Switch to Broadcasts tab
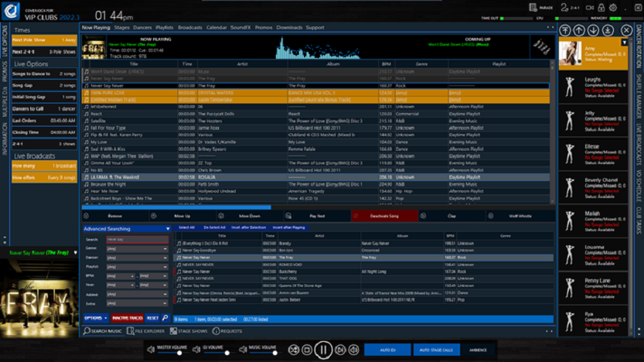 pos(189,28)
